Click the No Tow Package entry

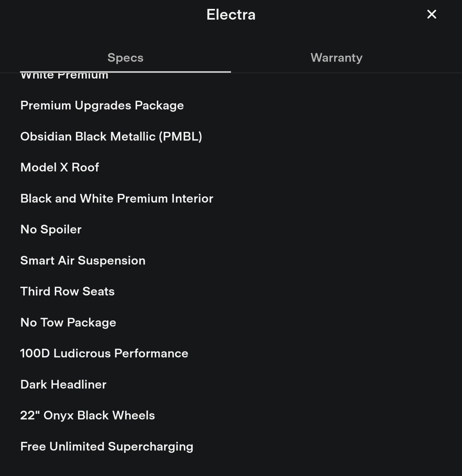click(x=68, y=322)
